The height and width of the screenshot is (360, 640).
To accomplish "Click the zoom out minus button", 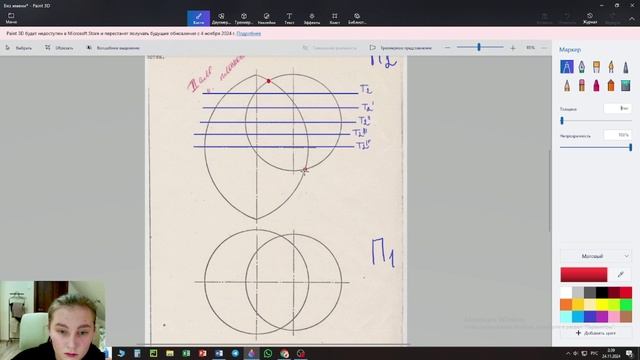I will (x=447, y=48).
